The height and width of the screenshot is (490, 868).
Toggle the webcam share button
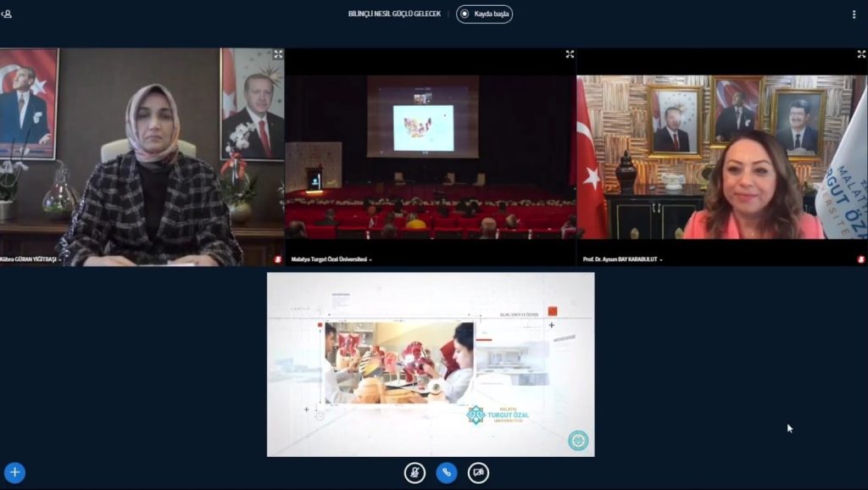(x=478, y=472)
